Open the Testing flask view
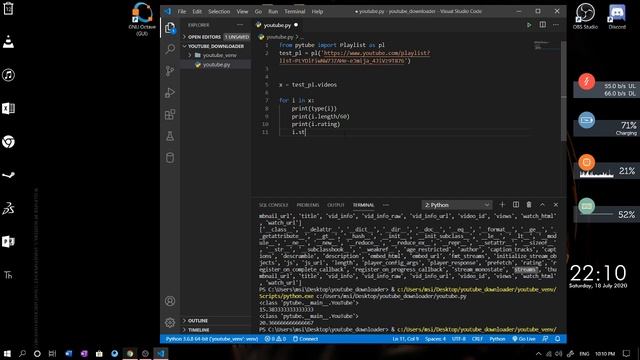640x360 pixels. pos(170,136)
